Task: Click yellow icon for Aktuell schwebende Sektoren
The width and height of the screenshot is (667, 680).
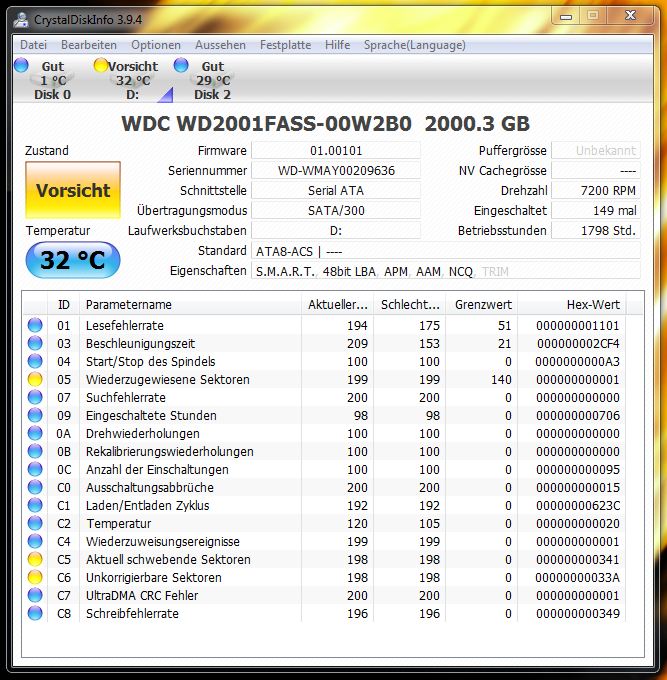Action: coord(35,559)
